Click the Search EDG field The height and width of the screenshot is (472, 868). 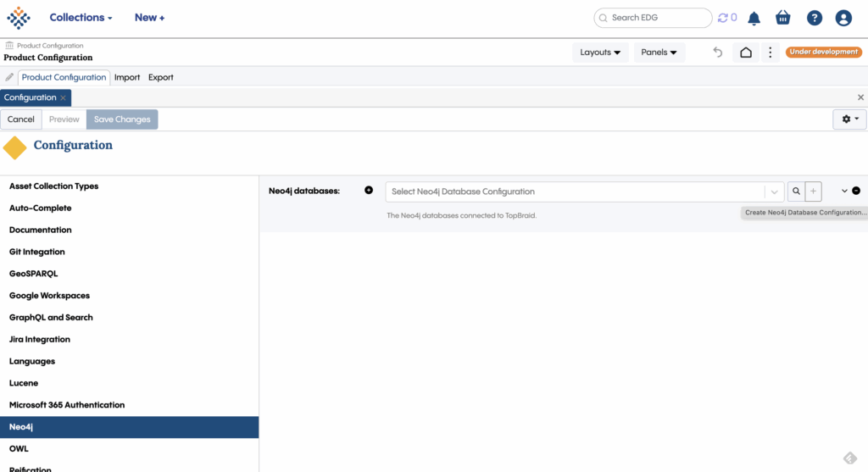point(653,18)
